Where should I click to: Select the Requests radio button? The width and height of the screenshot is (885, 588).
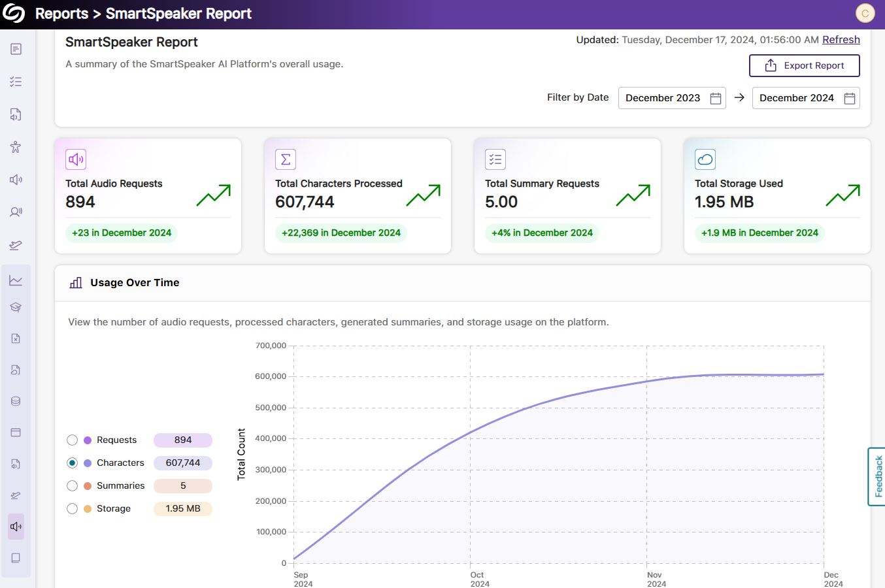[73, 440]
